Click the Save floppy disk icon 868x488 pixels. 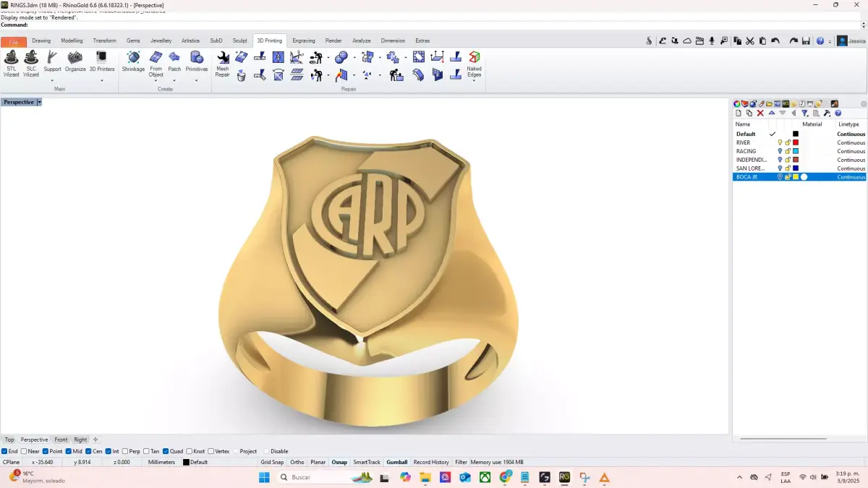tap(806, 41)
